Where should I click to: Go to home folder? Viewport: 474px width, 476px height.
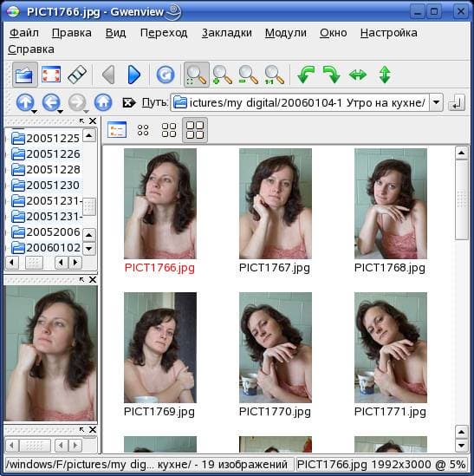pos(103,102)
